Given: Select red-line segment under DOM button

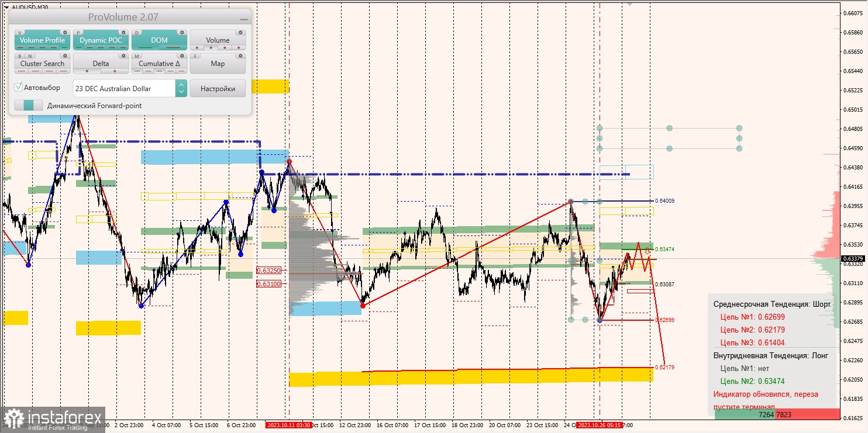Looking at the screenshot, I should pos(173,48).
